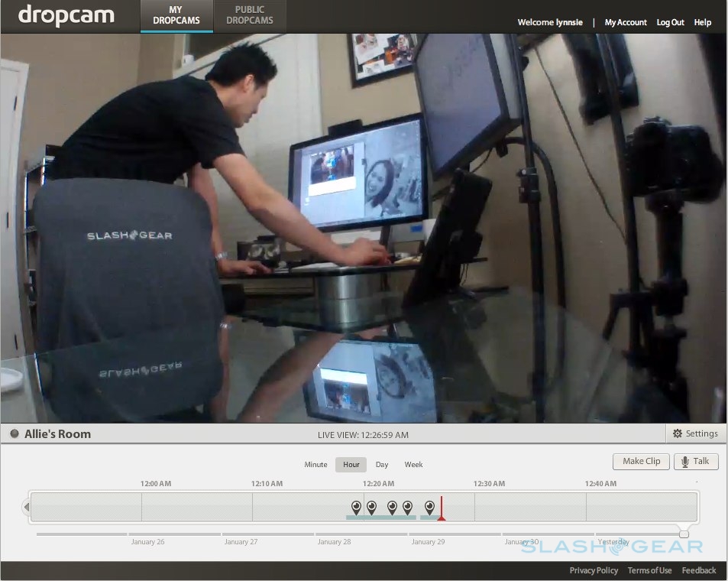The width and height of the screenshot is (728, 581).
Task: Select the Minute timeline view
Action: click(x=315, y=465)
